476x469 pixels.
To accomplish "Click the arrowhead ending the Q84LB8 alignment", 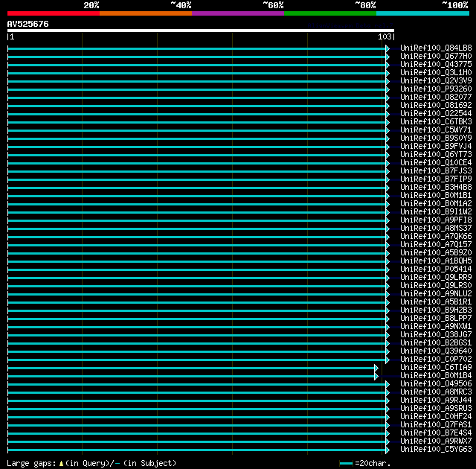I will click(x=387, y=48).
